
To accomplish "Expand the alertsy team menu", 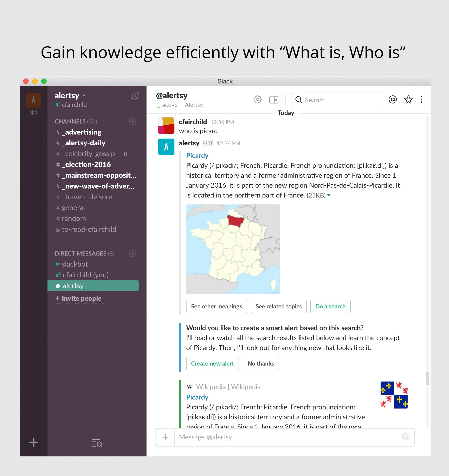I will [70, 96].
